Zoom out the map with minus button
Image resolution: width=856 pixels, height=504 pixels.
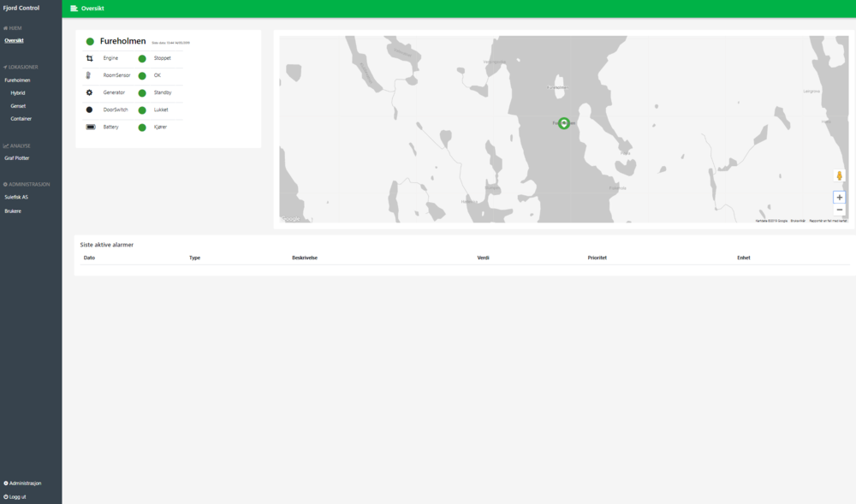coord(839,210)
